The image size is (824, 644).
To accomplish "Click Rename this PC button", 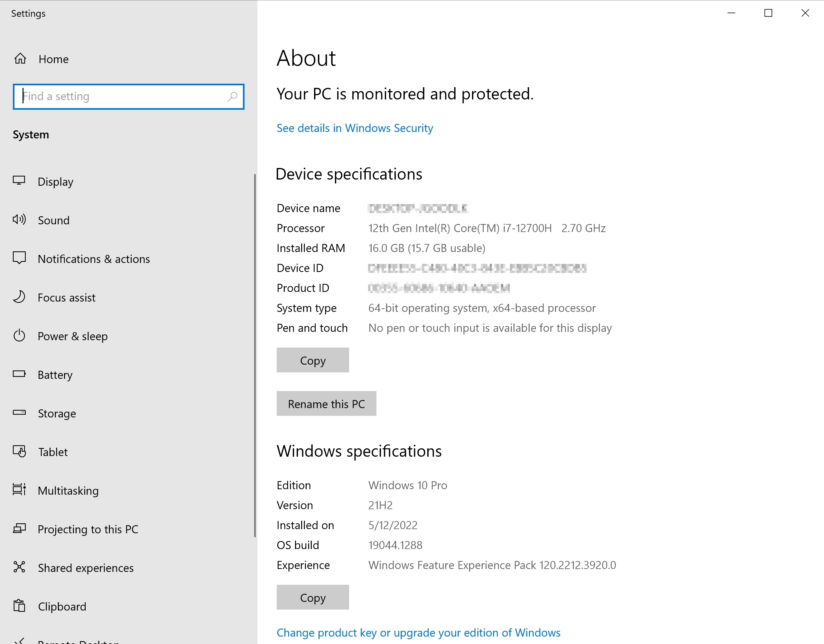I will pyautogui.click(x=326, y=404).
